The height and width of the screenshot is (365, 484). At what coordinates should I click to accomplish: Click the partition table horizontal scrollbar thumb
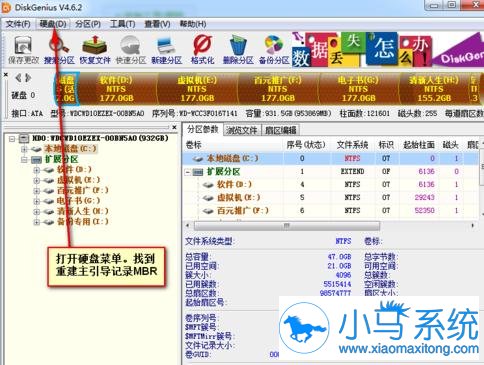point(287,226)
